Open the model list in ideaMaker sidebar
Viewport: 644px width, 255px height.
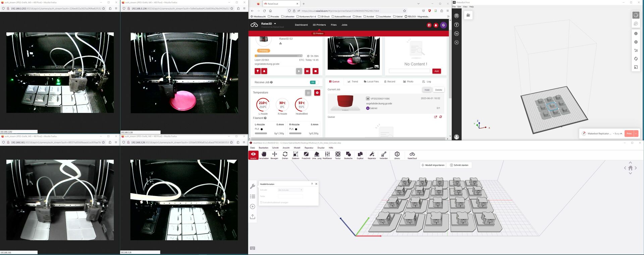[253, 196]
